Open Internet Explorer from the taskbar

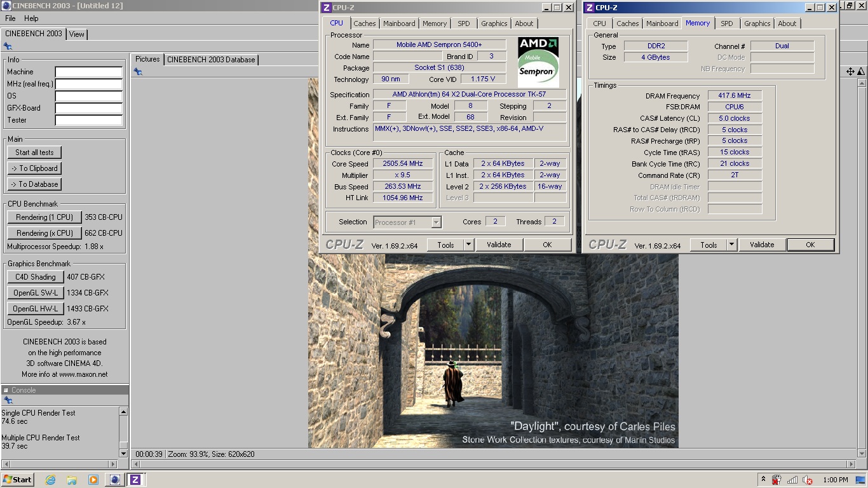click(50, 480)
